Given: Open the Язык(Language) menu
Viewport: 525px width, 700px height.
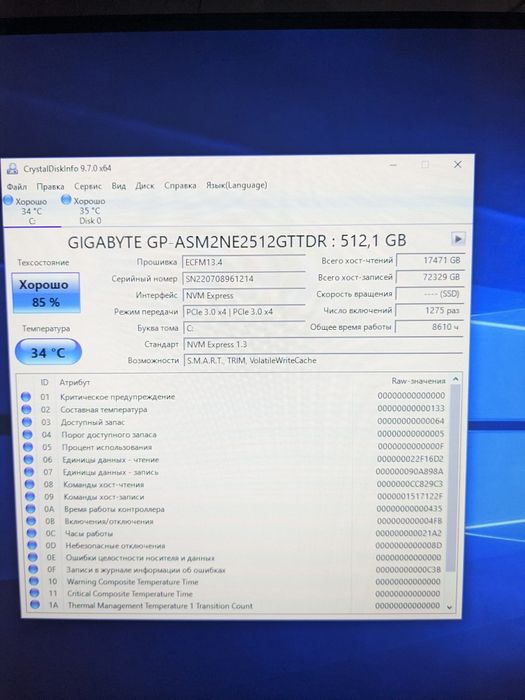Looking at the screenshot, I should pos(236,185).
